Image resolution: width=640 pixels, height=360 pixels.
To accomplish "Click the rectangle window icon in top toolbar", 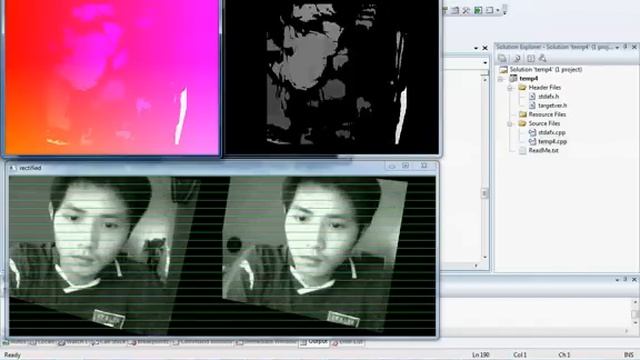I will tap(490, 10).
